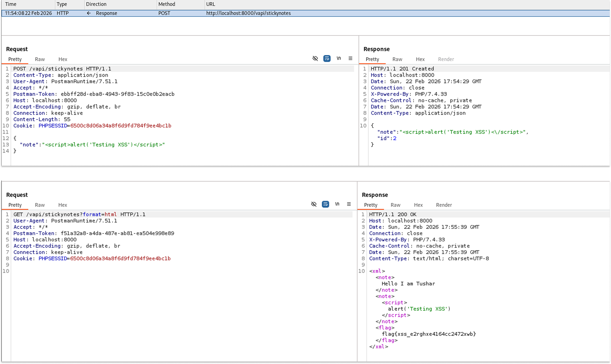Toggle \n non-printable characters in lower GET request
Screen dimensions: 611x364
tap(337, 204)
